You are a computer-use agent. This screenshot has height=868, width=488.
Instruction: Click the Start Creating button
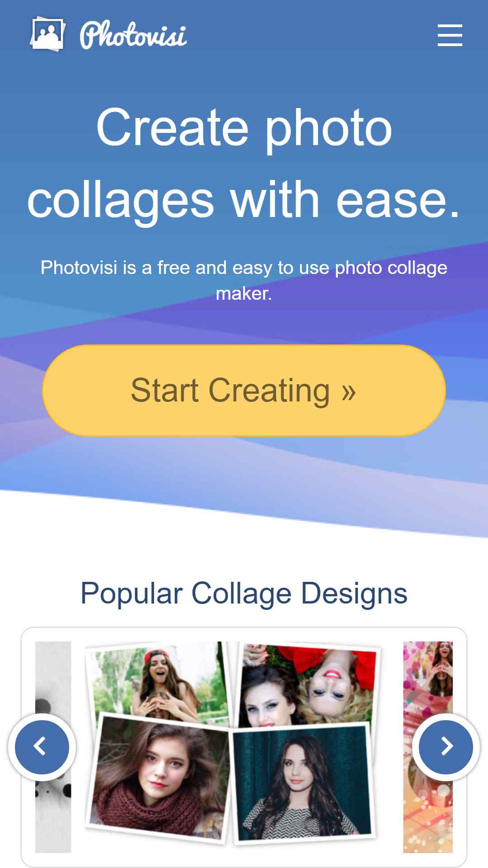pos(244,390)
